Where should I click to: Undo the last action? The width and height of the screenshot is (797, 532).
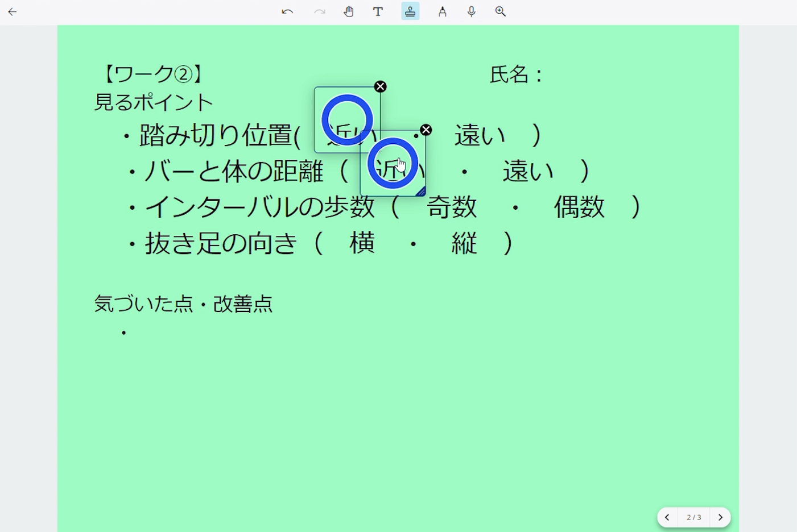point(287,11)
